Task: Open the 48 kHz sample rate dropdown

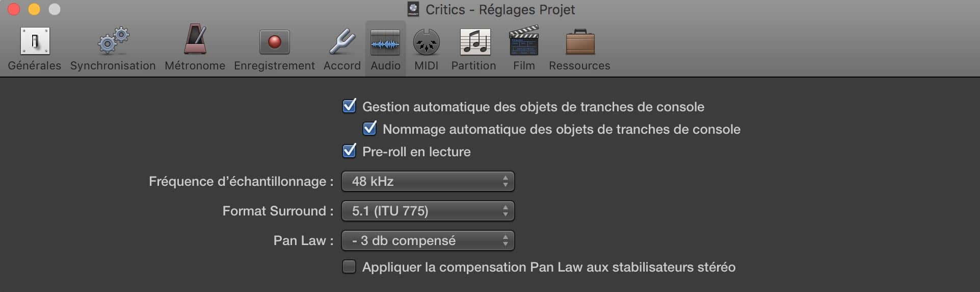Action: 428,181
